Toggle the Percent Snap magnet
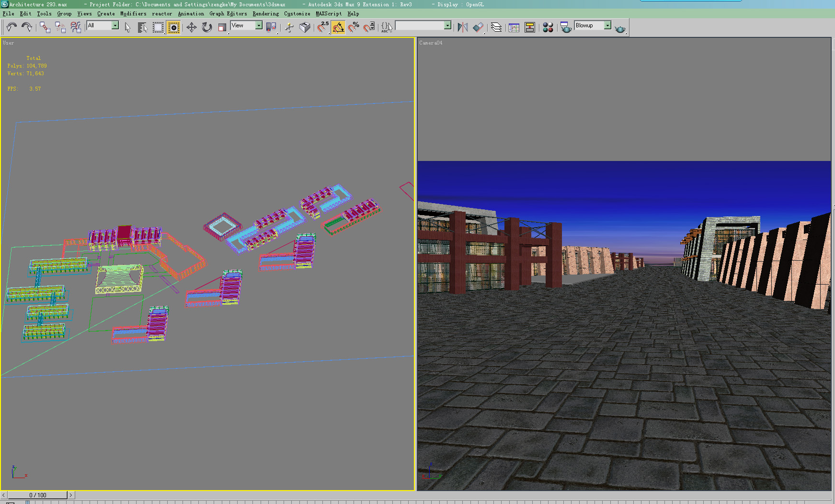Viewport: 835px width, 504px height. tap(354, 27)
